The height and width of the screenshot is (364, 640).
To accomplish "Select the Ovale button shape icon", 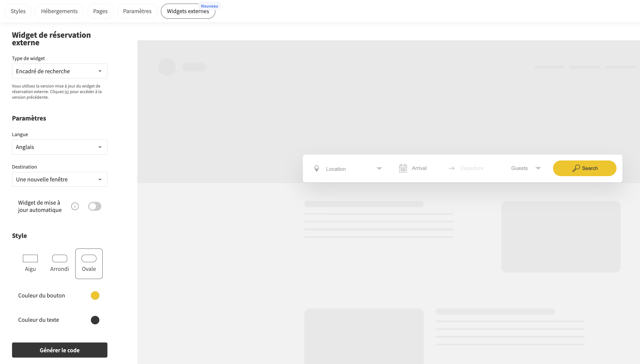I will coord(89,258).
